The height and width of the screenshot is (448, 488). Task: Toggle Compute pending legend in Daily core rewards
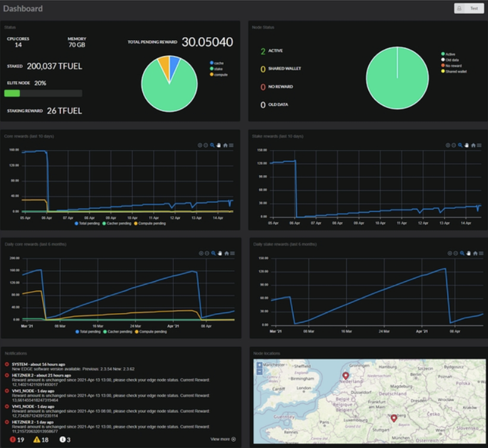151,331
